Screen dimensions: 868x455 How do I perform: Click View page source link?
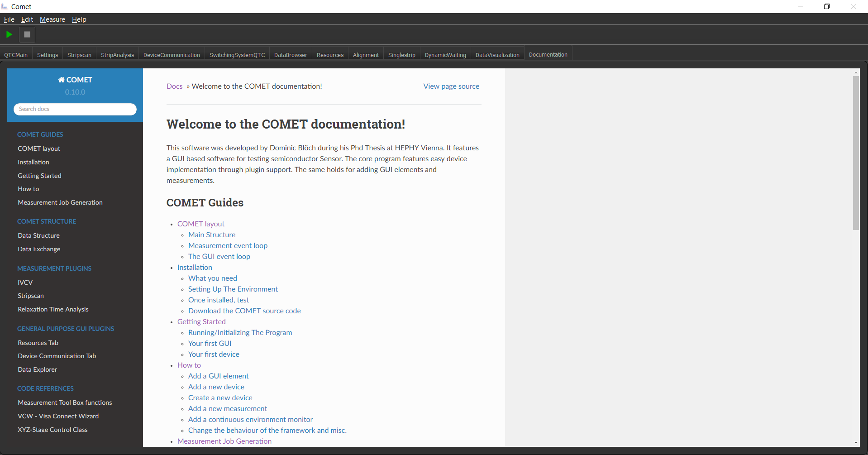click(x=451, y=86)
